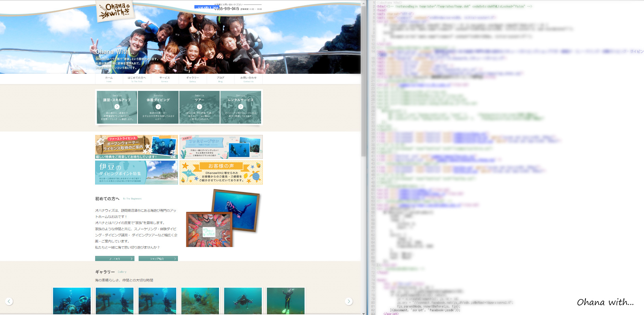
Task: Open the お問い合わせ Contact Us nav item
Action: pyautogui.click(x=248, y=79)
